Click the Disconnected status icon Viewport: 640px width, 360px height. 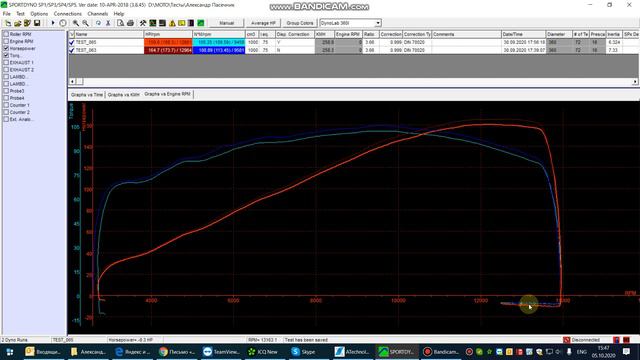(x=566, y=340)
